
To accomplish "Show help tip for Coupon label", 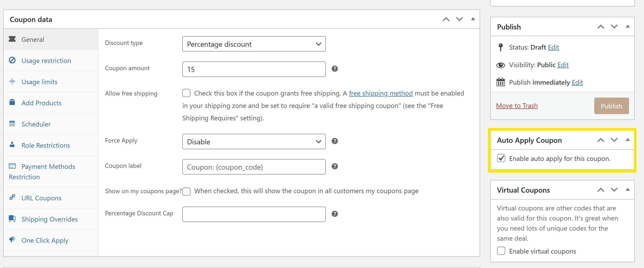I will (335, 166).
